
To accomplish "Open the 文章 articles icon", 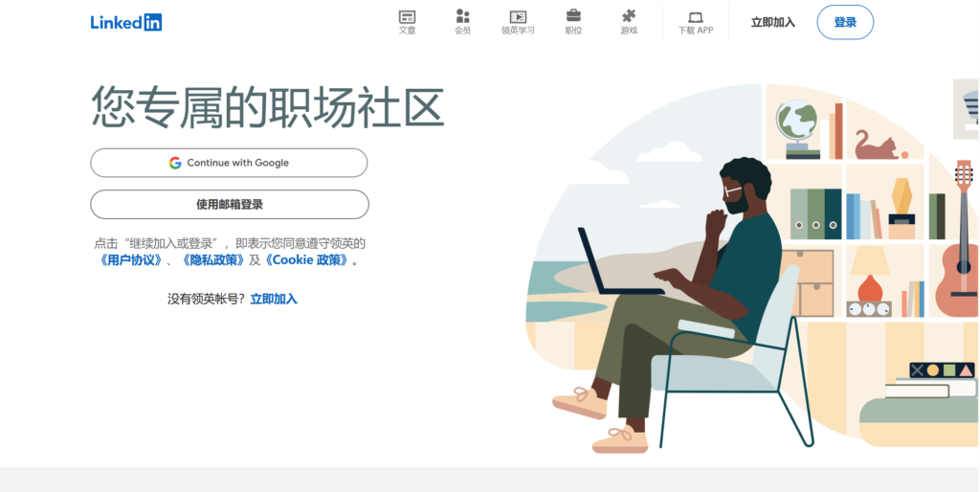I will click(407, 17).
